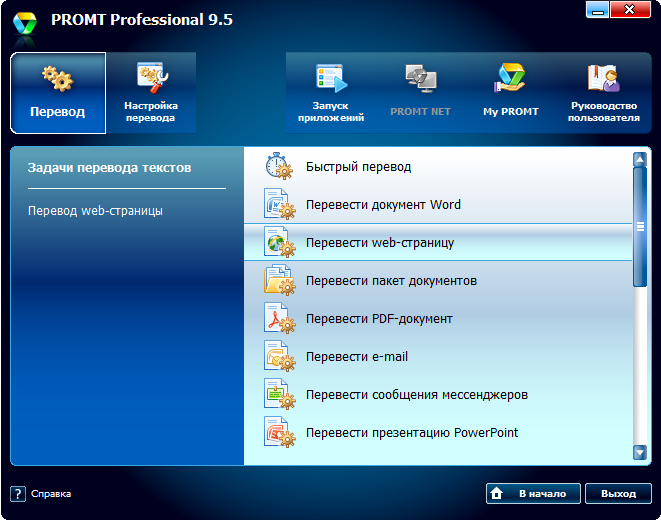Select the PROMT NET section

click(420, 93)
